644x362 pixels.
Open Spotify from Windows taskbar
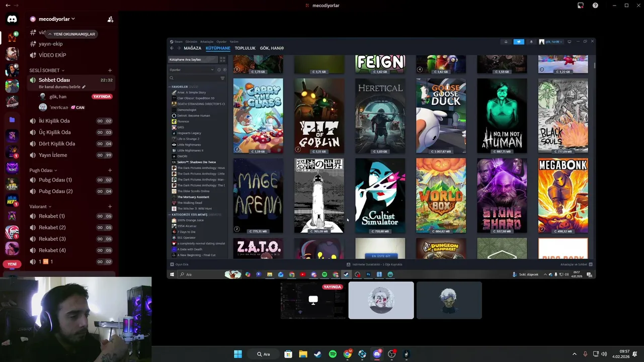(x=333, y=354)
